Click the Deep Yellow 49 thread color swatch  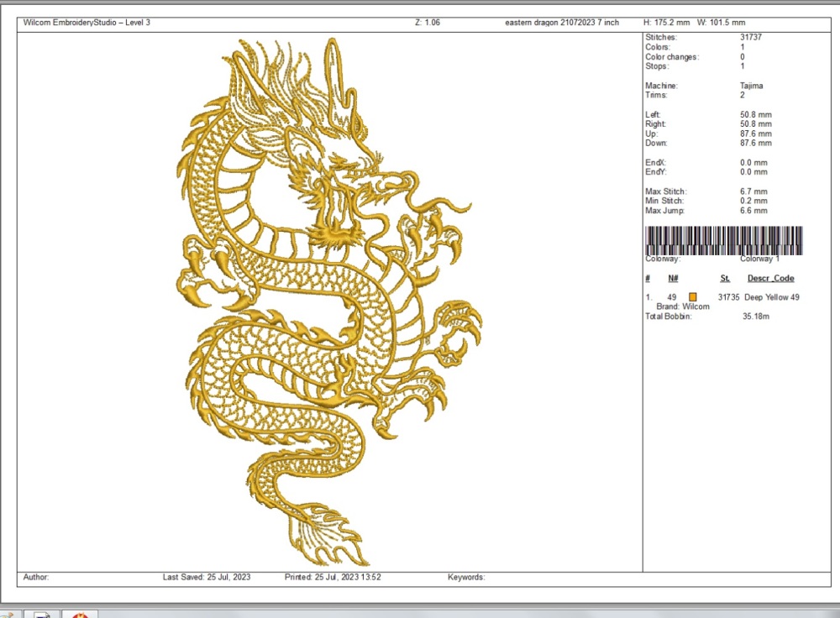coord(693,296)
